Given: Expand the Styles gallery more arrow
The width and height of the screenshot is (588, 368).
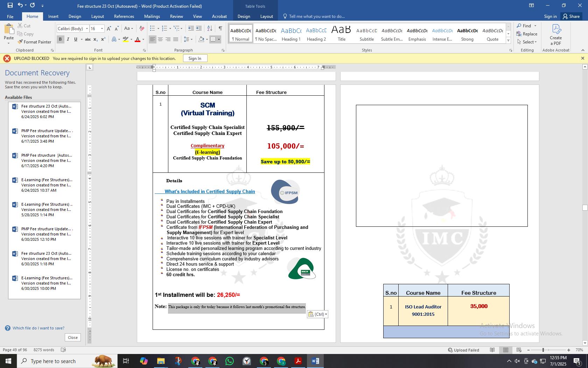Looking at the screenshot, I should pyautogui.click(x=508, y=41).
